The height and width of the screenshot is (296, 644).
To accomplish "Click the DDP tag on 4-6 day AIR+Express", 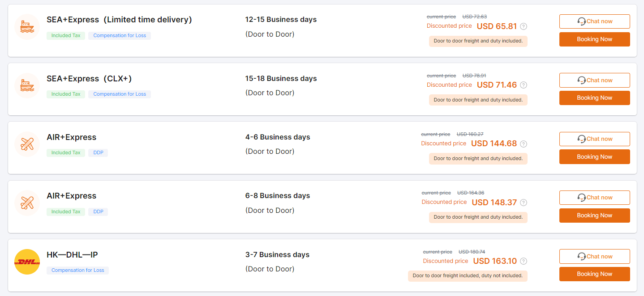I will (98, 152).
